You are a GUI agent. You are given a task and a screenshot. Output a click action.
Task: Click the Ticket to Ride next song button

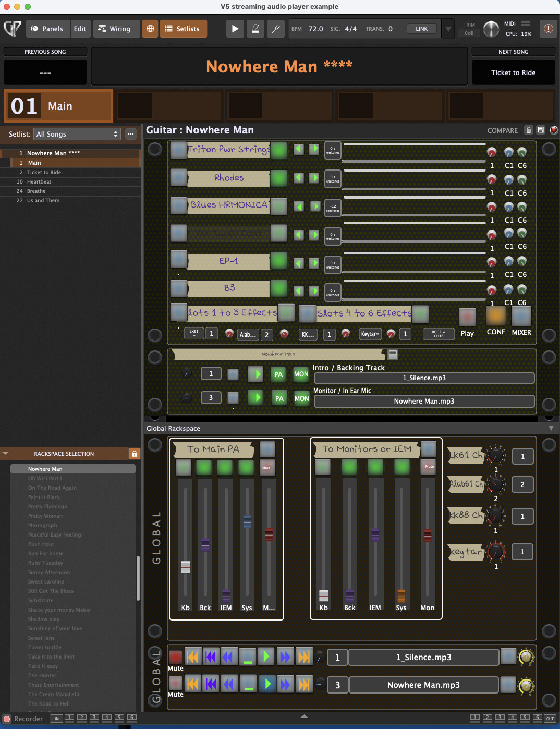(x=513, y=72)
